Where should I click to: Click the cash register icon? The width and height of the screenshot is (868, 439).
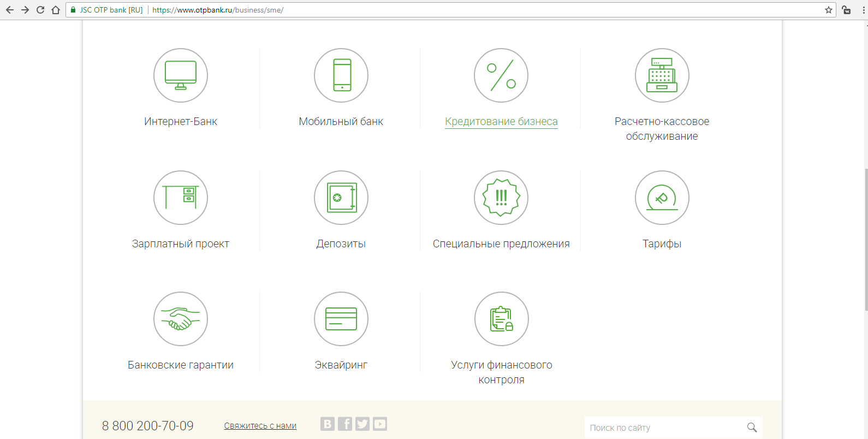[x=662, y=75]
